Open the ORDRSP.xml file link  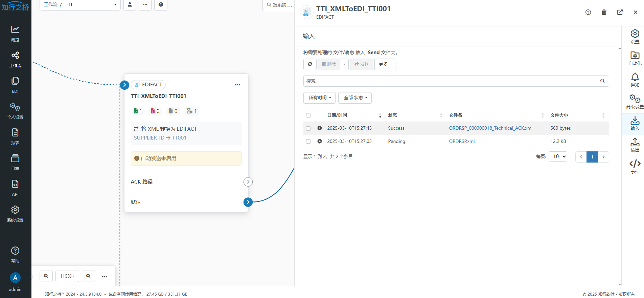(461, 141)
